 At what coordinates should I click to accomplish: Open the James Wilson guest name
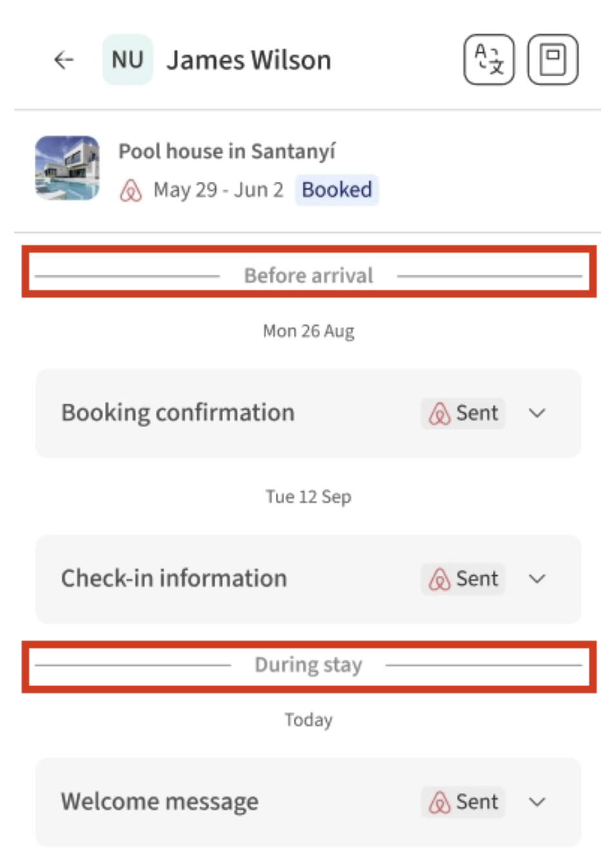click(x=249, y=61)
